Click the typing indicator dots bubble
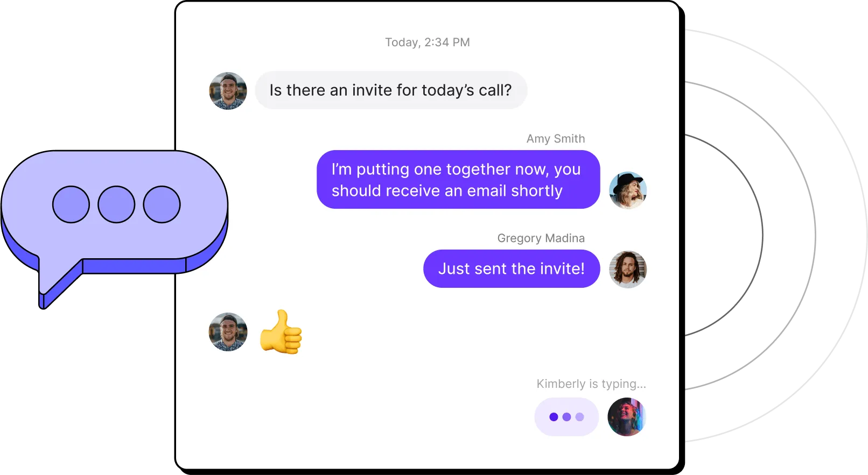 pos(566,417)
